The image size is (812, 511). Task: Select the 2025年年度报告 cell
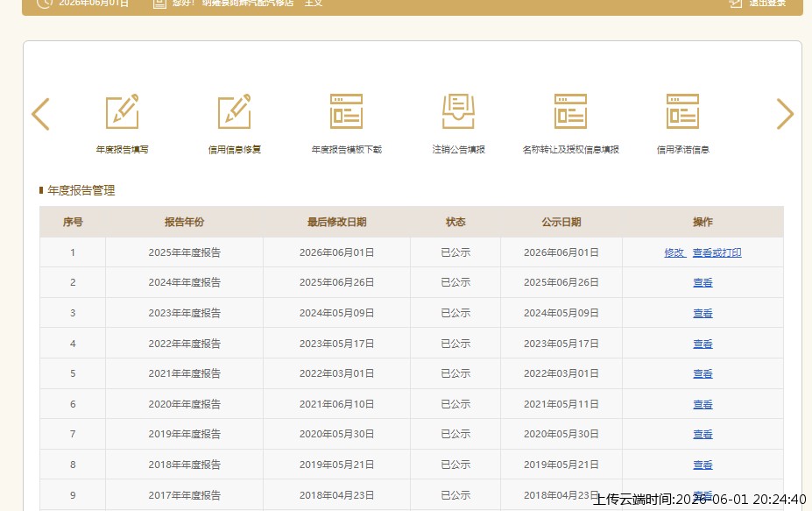point(184,252)
